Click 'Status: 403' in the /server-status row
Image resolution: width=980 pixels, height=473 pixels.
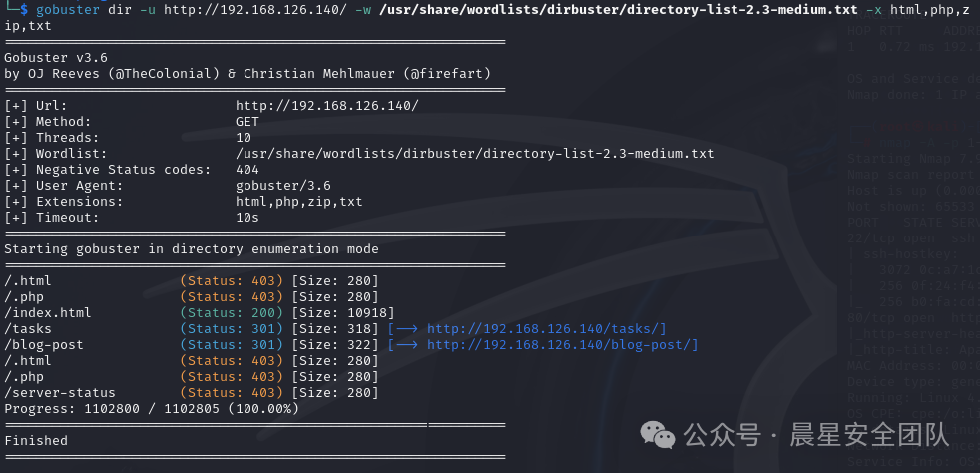pyautogui.click(x=232, y=393)
